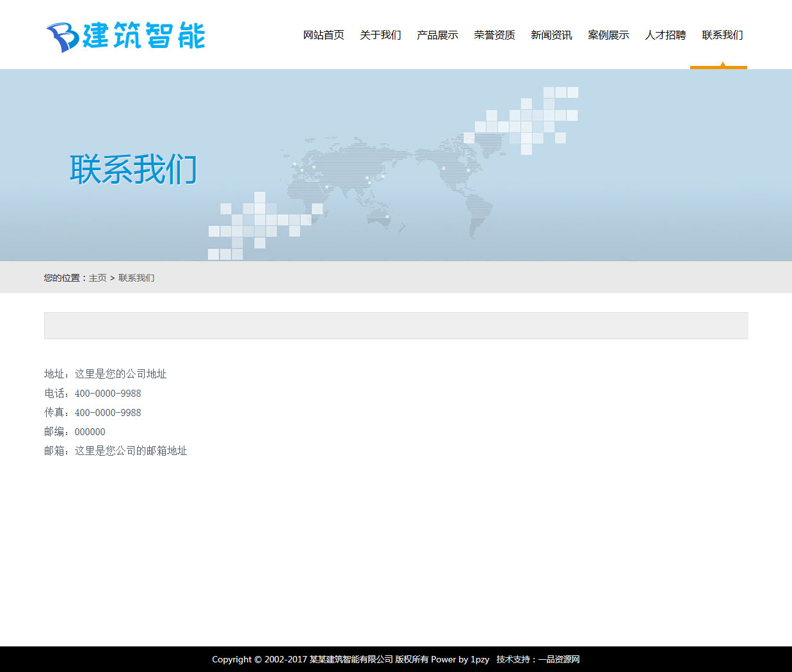792x672 pixels.
Task: Click the large 联系我们 banner heading
Action: click(x=133, y=170)
